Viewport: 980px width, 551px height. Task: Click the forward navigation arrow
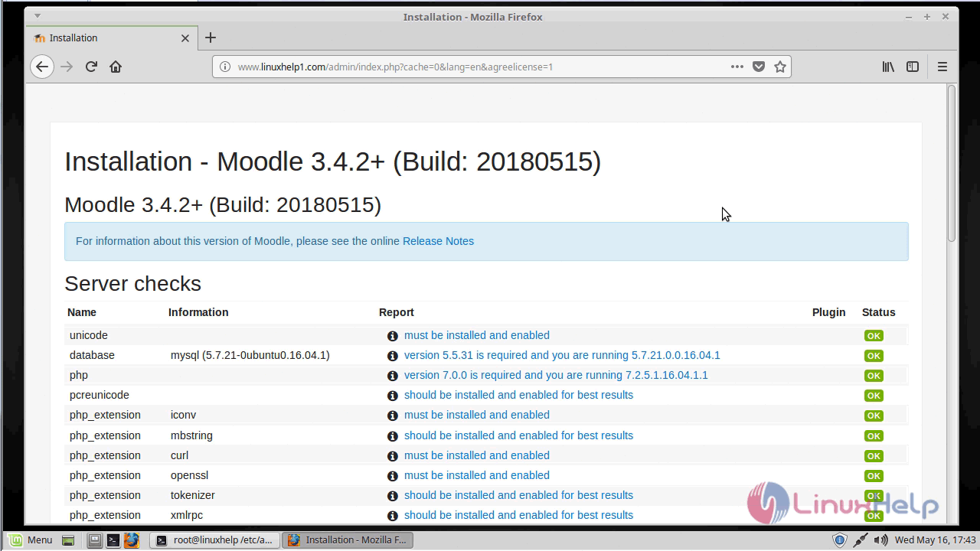tap(67, 67)
